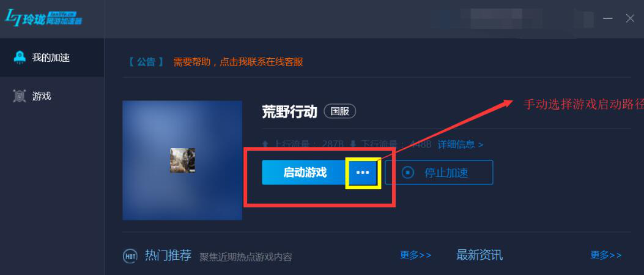Open the 我的加速 sidebar tab
This screenshot has height=275, width=644.
52,58
